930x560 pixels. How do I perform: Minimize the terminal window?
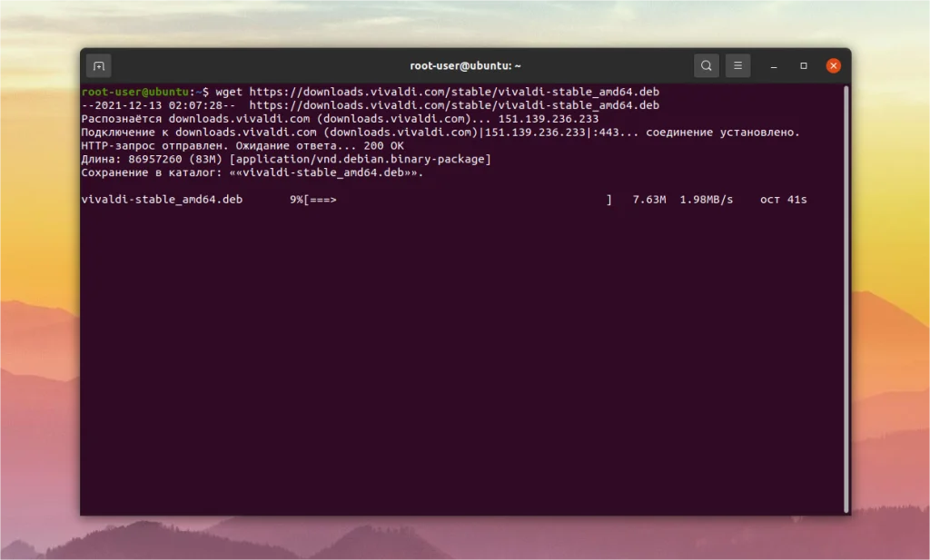(772, 65)
